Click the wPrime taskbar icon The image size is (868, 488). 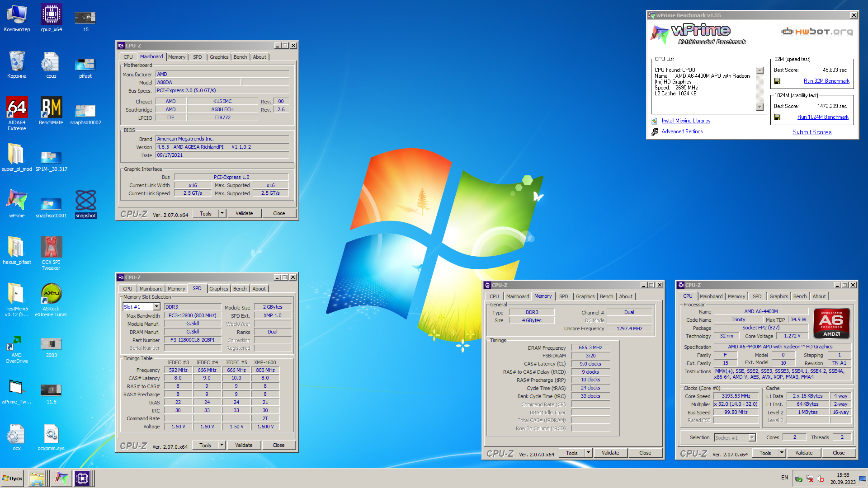(61, 479)
